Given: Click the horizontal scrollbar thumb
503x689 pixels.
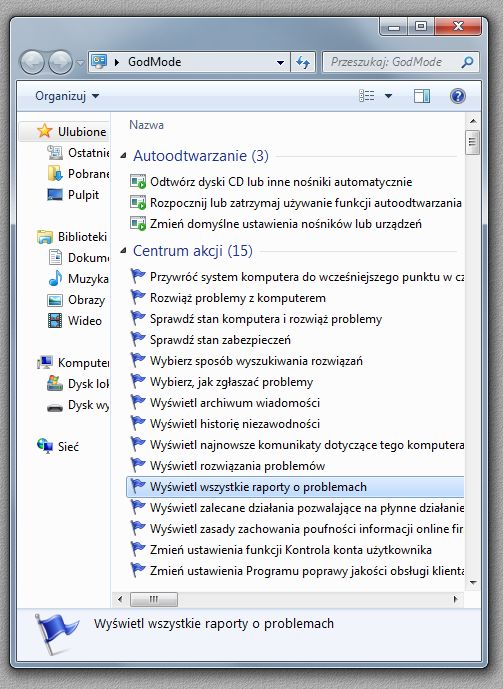Looking at the screenshot, I should (154, 599).
